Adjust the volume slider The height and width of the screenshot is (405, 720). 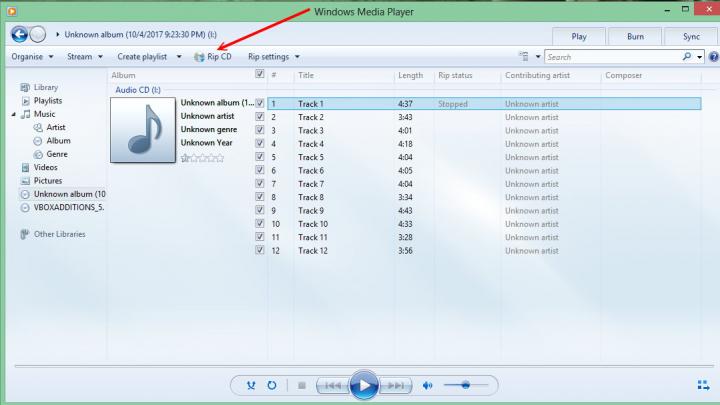click(465, 385)
